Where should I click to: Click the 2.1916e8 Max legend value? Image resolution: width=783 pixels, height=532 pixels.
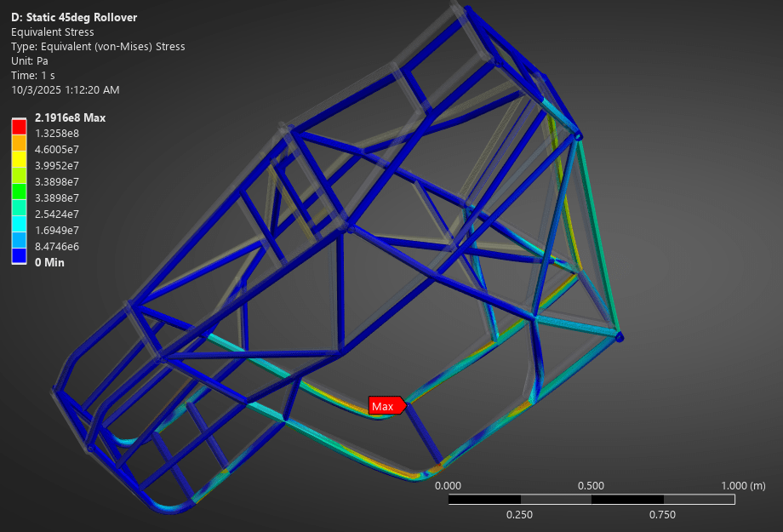coord(71,117)
